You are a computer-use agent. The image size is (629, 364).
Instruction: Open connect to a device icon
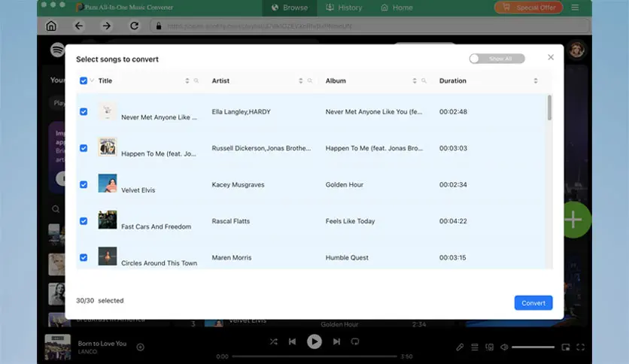click(489, 347)
